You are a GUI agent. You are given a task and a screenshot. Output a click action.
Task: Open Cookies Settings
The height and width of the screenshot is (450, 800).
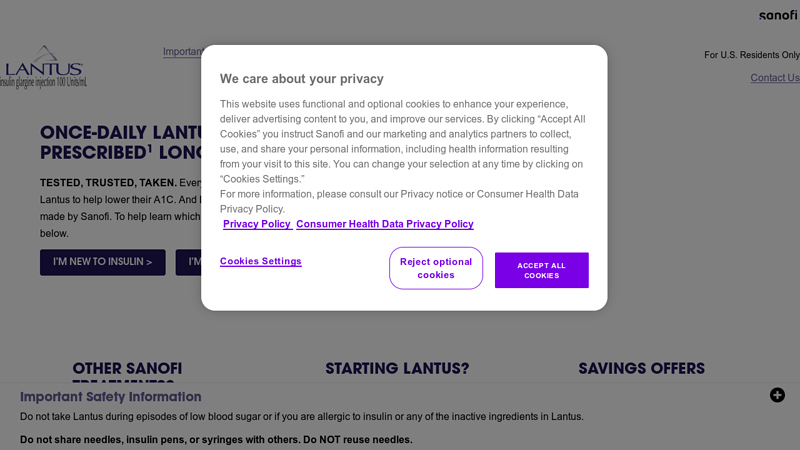pos(261,261)
